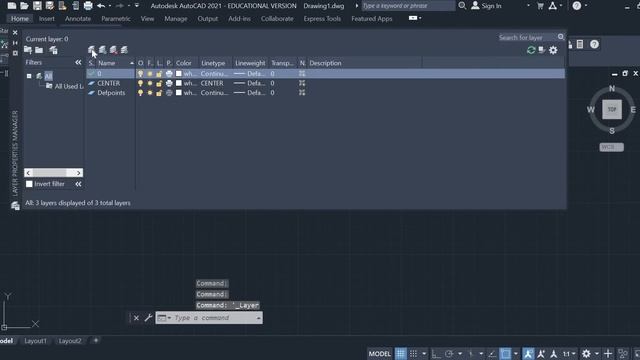Click TOP face of ViewCube
Screen dimensions: 640x360
[x=612, y=109]
